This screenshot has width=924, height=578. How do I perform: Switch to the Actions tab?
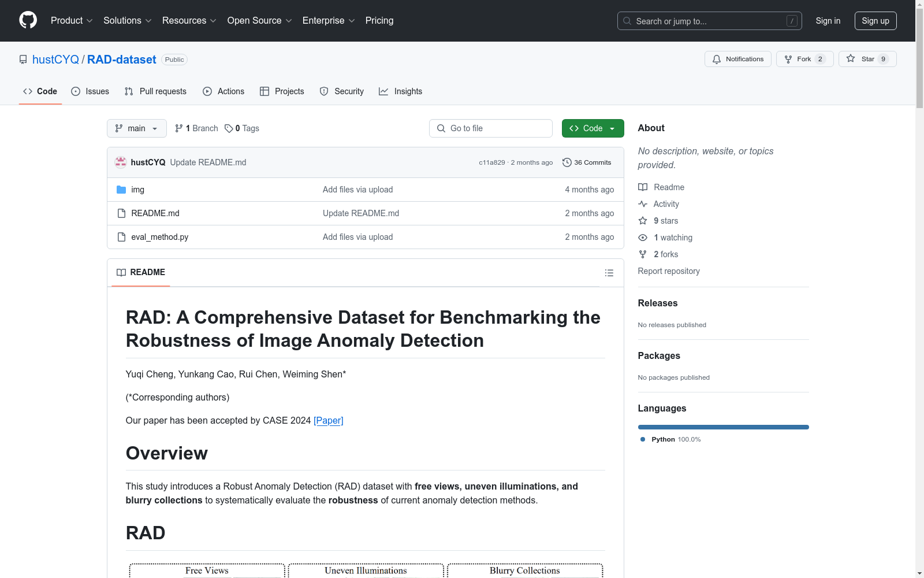point(223,91)
